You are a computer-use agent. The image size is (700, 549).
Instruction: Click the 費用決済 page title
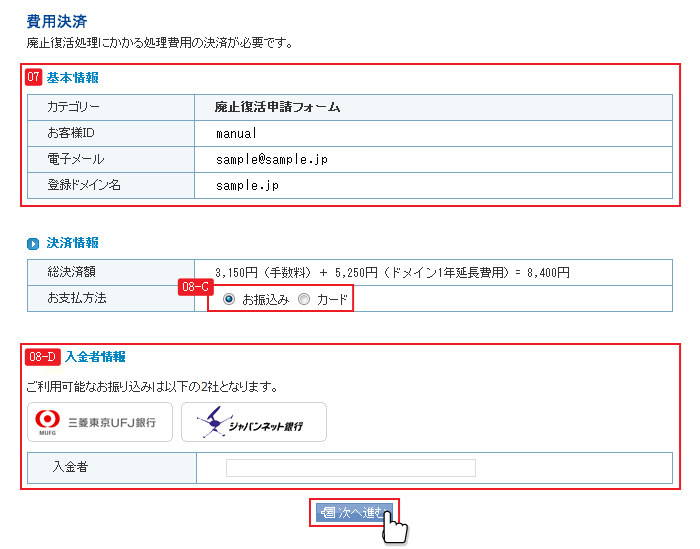click(x=56, y=20)
